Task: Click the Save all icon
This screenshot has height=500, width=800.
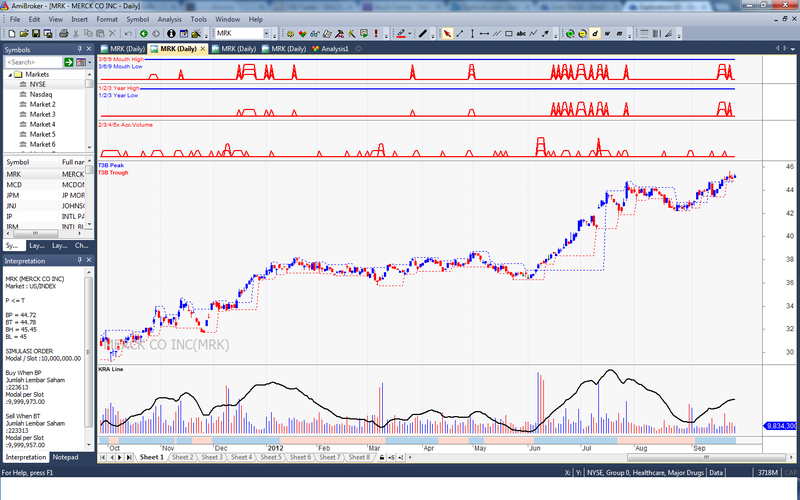Action: tap(48, 34)
